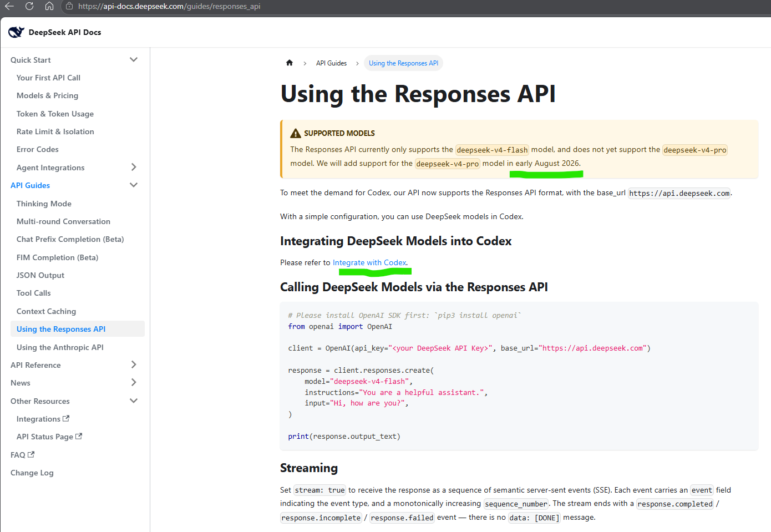This screenshot has width=771, height=532.
Task: Open Chat Prefix Completion (Beta) guide
Action: (x=70, y=239)
